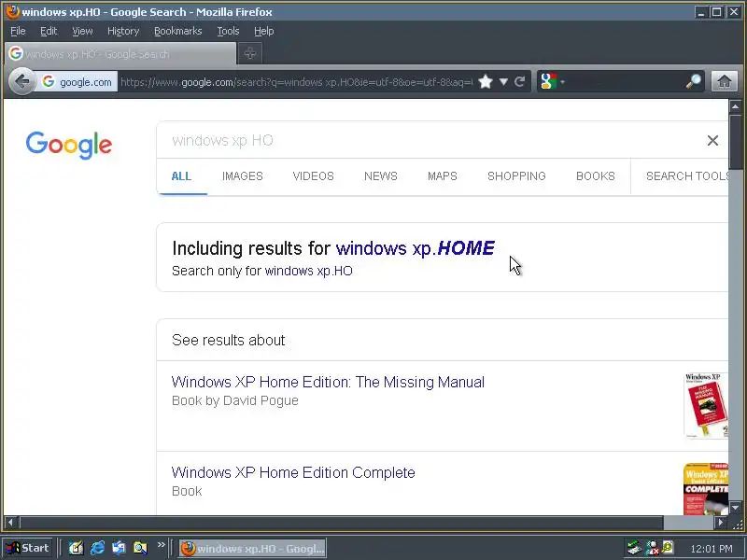
Task: Open the history dropdown arrow in the URL bar
Action: click(503, 82)
